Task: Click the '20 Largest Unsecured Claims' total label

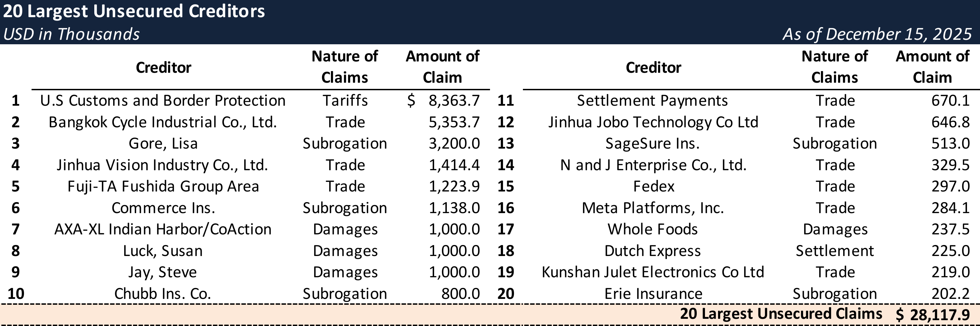Action: point(781,314)
